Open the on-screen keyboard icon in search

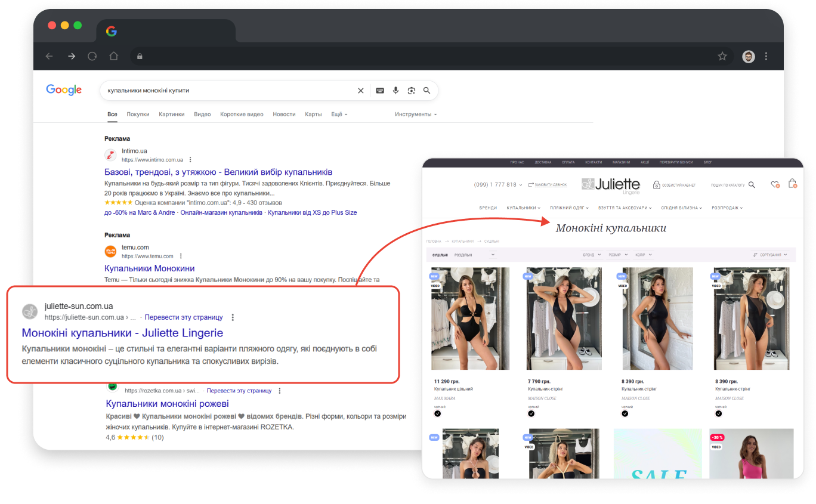click(x=380, y=91)
